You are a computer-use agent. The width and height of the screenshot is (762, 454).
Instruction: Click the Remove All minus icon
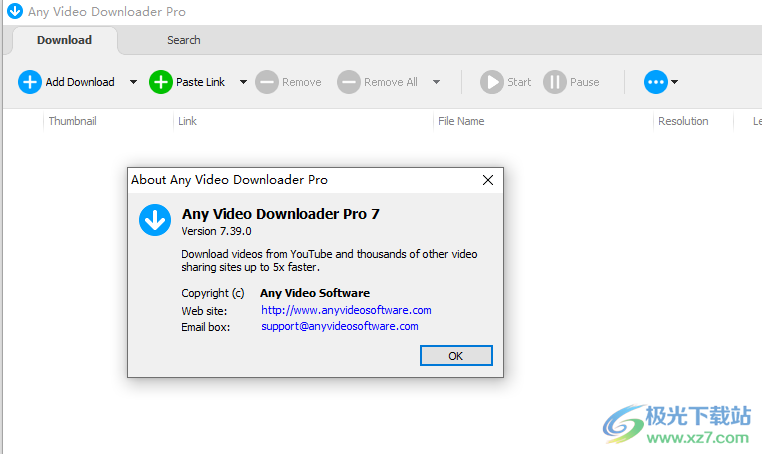(349, 82)
